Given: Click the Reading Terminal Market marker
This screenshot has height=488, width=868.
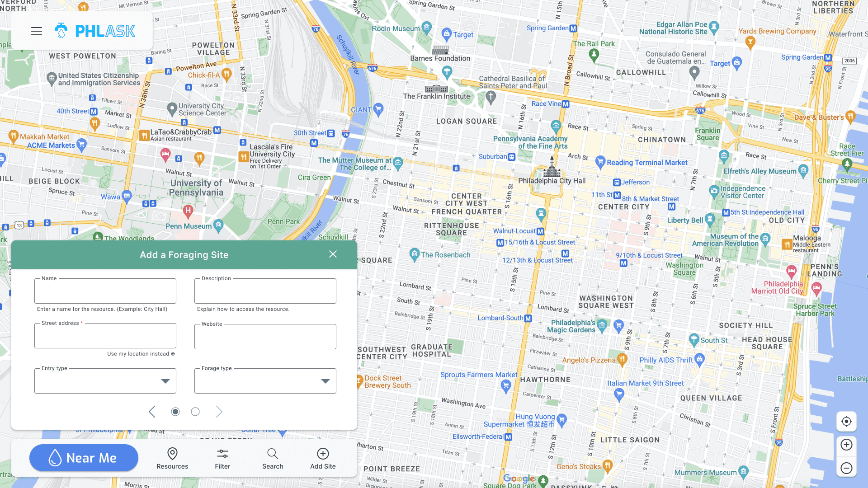Looking at the screenshot, I should click(600, 161).
